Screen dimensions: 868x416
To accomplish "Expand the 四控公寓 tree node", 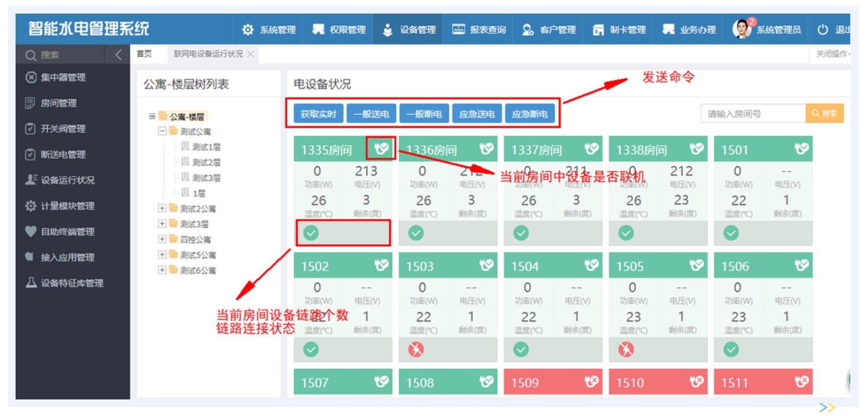I will tap(162, 239).
